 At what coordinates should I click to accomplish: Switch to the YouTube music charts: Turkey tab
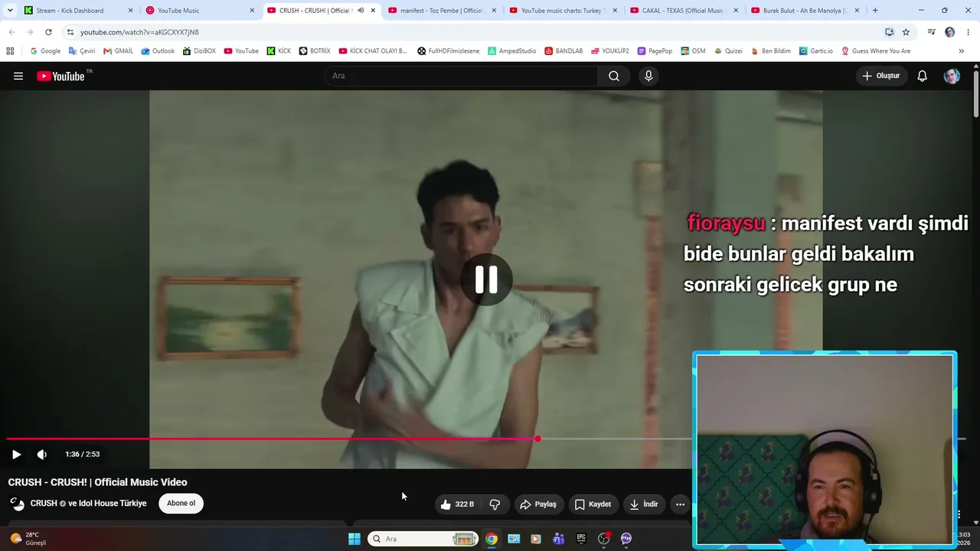click(x=563, y=11)
